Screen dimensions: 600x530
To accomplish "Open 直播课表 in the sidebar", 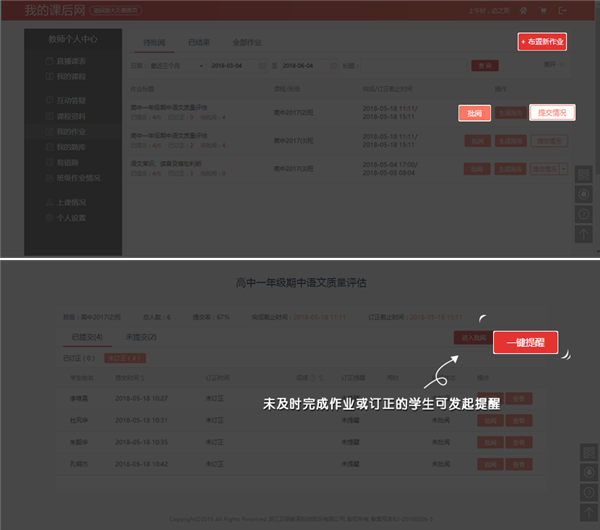I will 70,63.
